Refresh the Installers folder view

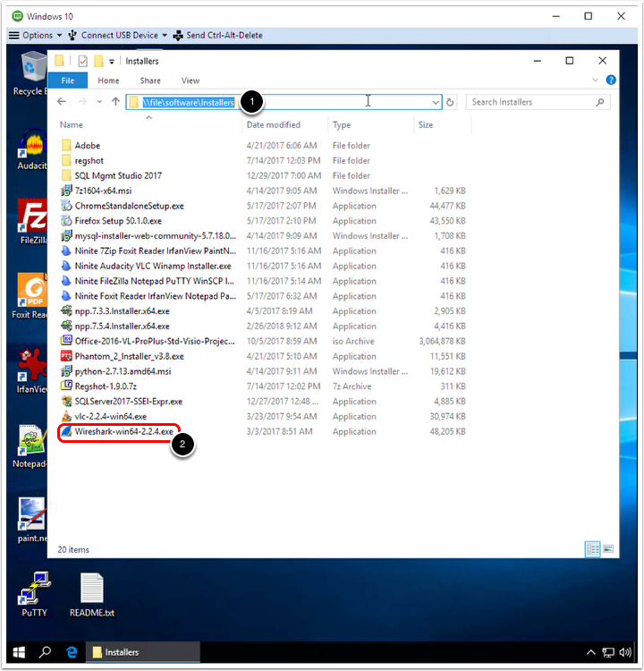click(450, 102)
